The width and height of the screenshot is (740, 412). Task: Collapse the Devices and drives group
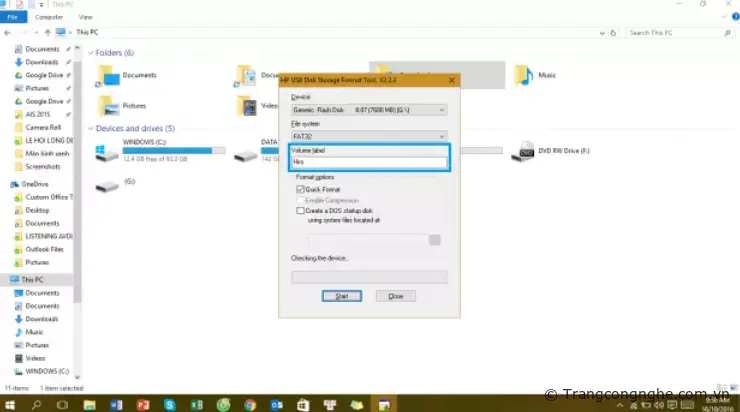(x=91, y=129)
